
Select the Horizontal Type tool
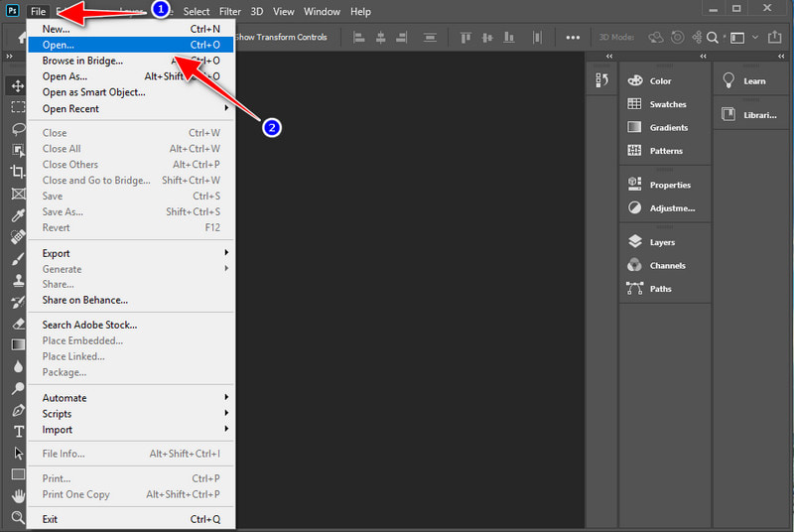tap(18, 431)
